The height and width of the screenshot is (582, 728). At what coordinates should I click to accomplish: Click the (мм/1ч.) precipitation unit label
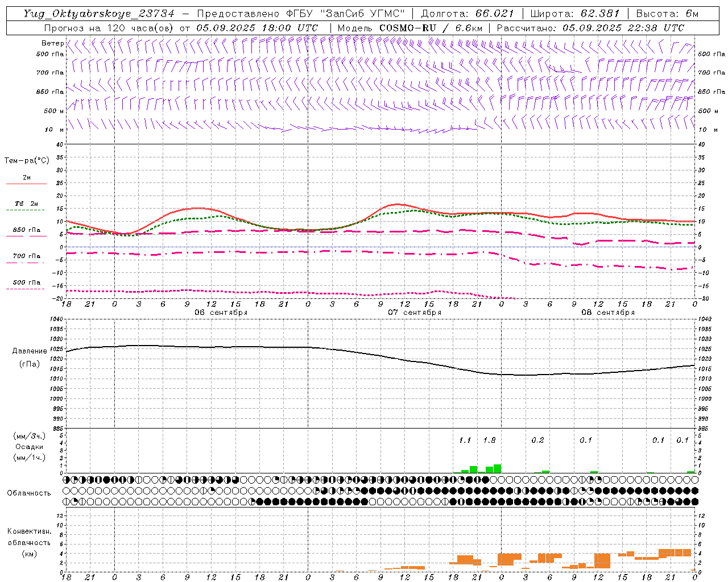30,458
